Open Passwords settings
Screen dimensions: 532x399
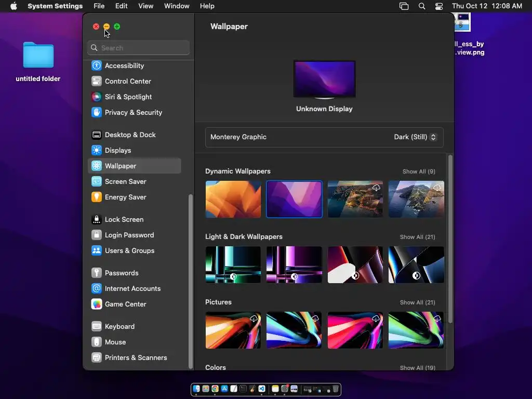coord(135,273)
